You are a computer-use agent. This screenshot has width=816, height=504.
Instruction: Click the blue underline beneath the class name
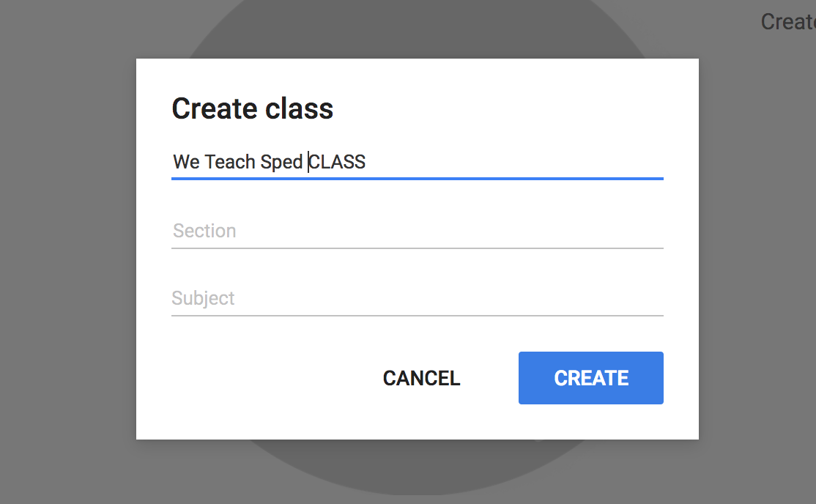click(417, 178)
